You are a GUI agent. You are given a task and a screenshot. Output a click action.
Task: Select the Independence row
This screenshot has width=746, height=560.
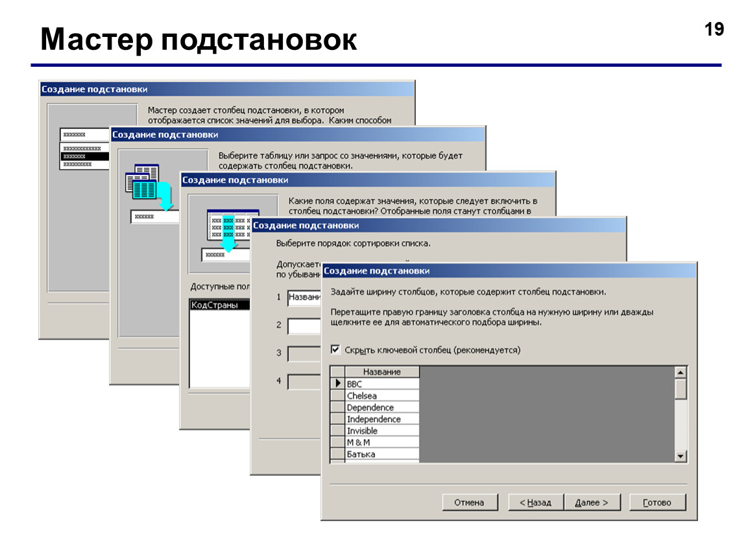coord(382,419)
